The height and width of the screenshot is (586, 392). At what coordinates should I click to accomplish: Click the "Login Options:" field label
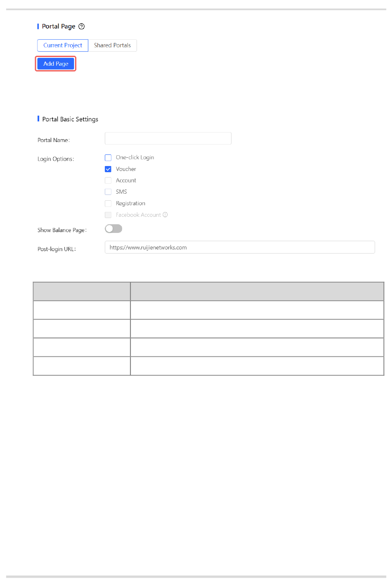pyautogui.click(x=56, y=159)
